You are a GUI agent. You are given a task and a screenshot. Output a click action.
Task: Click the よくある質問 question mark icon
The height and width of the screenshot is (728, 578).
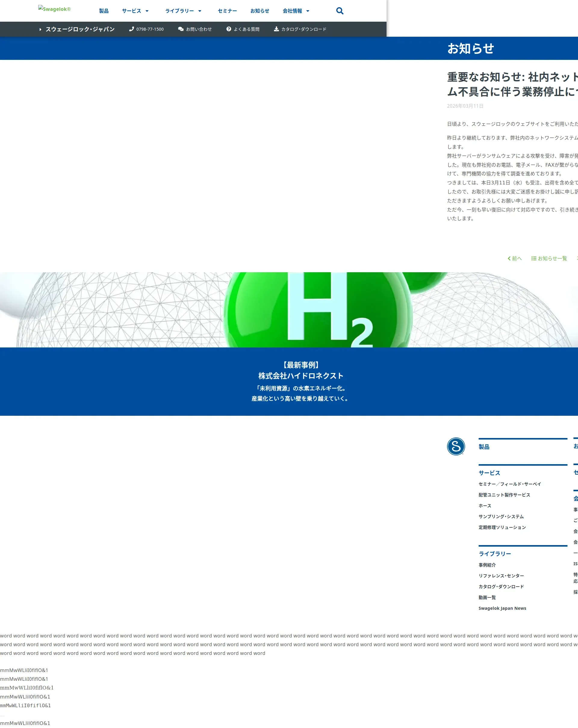pos(229,29)
